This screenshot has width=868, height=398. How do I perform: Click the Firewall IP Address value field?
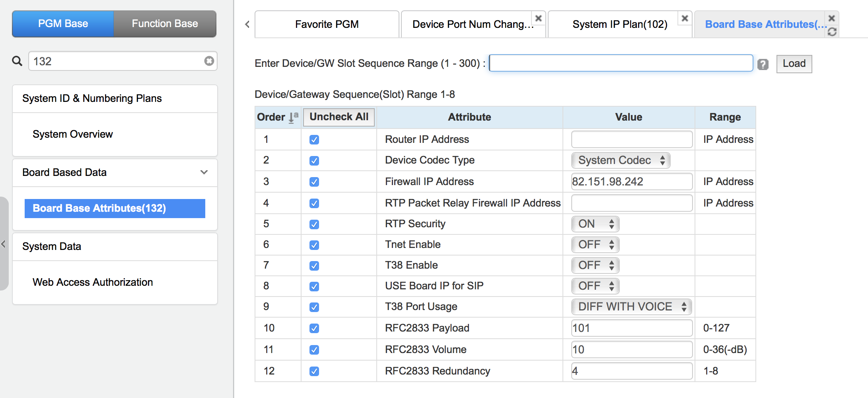coord(631,182)
